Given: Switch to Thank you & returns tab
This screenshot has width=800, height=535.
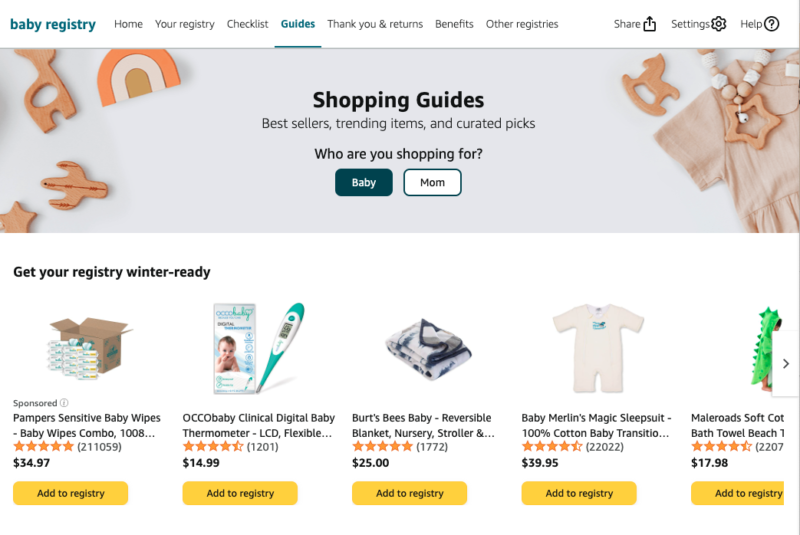Looking at the screenshot, I should tap(375, 24).
